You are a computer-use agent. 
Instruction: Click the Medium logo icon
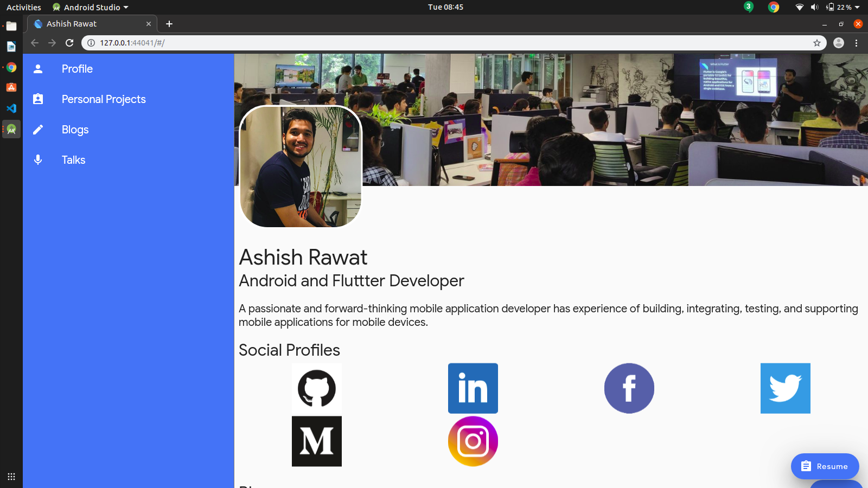(x=317, y=441)
